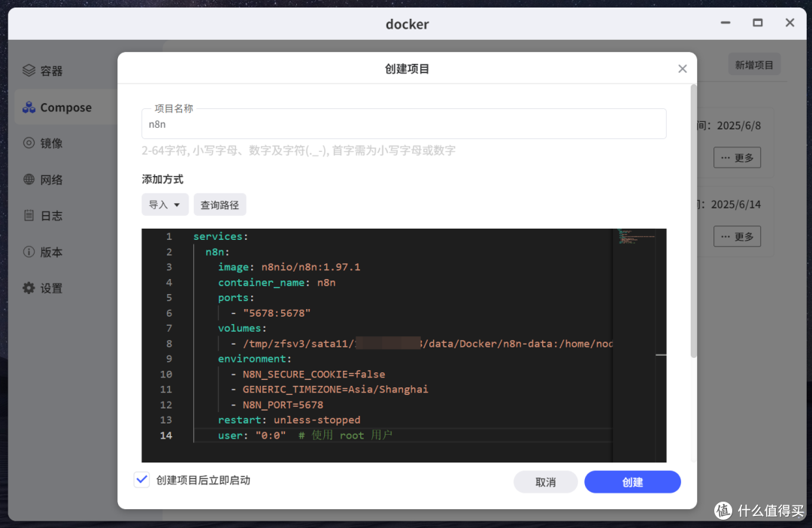
Task: Click 'container_name: n8n' line
Action: (x=277, y=282)
